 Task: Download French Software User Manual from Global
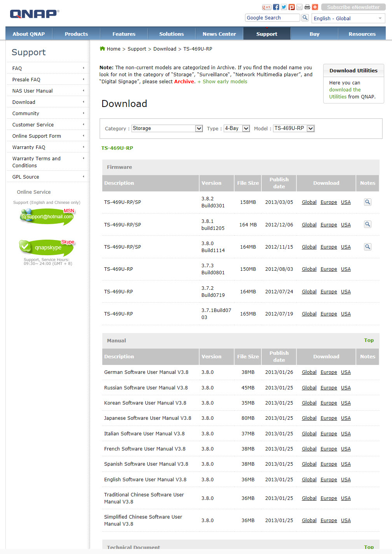click(x=309, y=449)
